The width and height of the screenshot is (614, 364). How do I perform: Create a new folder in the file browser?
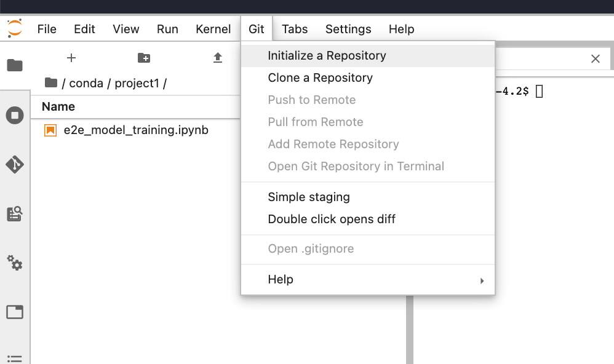pyautogui.click(x=144, y=58)
